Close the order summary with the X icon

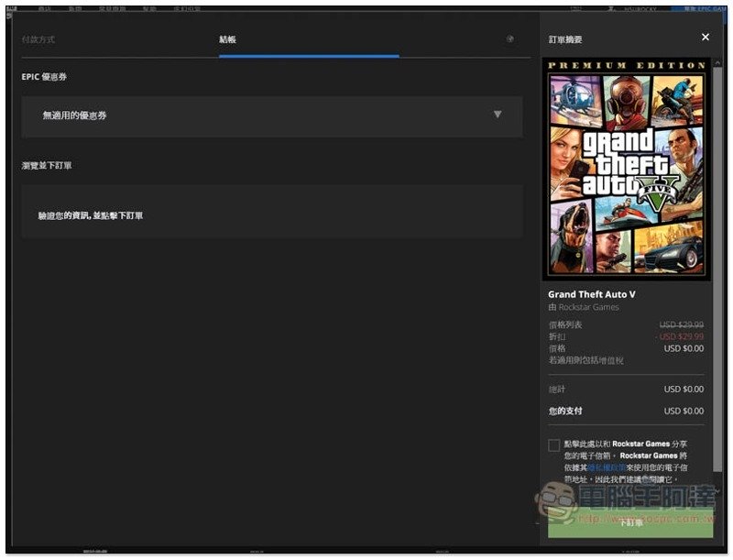(x=705, y=38)
